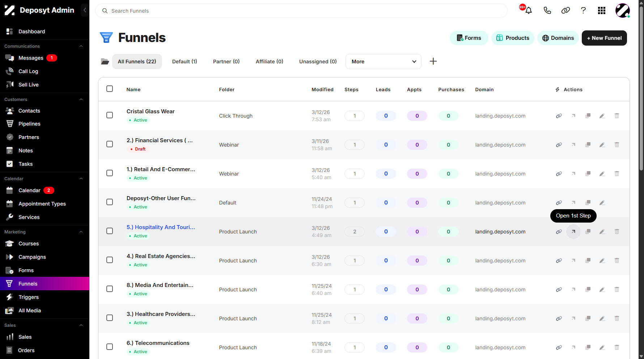Click the phone dialer icon in the header
Image resolution: width=644 pixels, height=359 pixels.
[547, 10]
